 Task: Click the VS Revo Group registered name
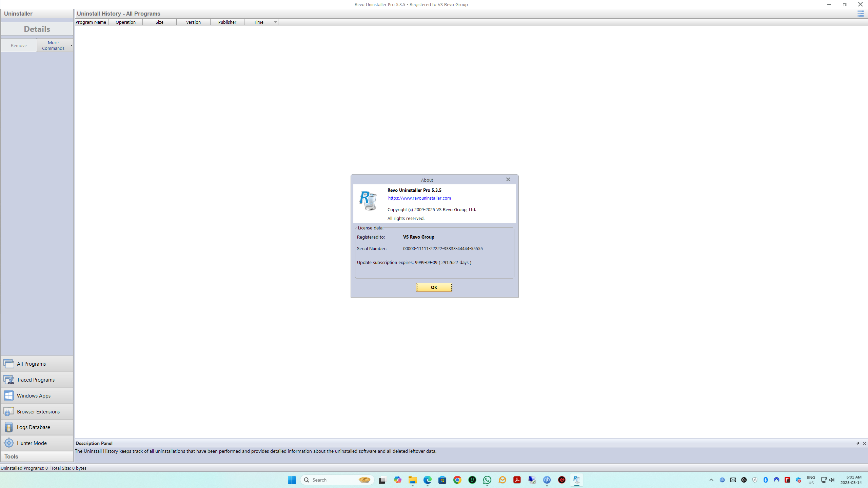click(x=418, y=237)
